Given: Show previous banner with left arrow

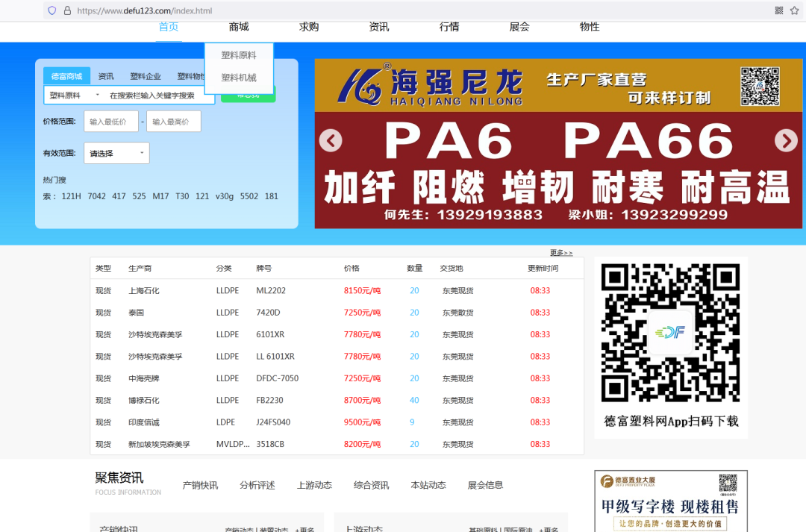Looking at the screenshot, I should [331, 140].
